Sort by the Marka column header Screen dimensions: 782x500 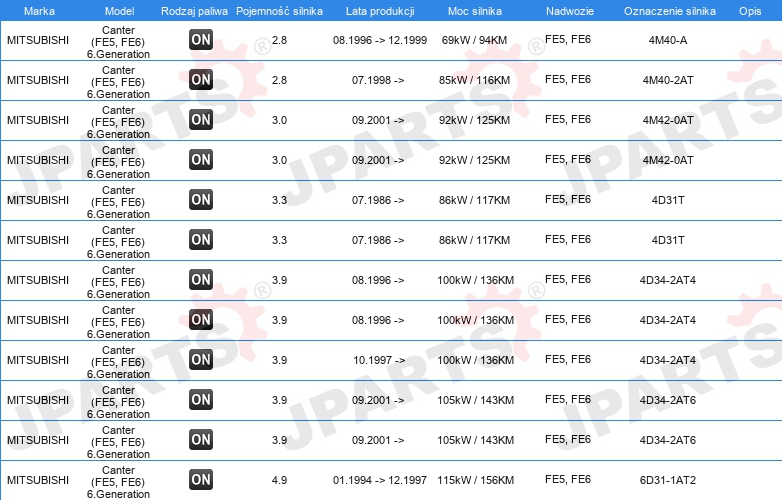click(39, 11)
